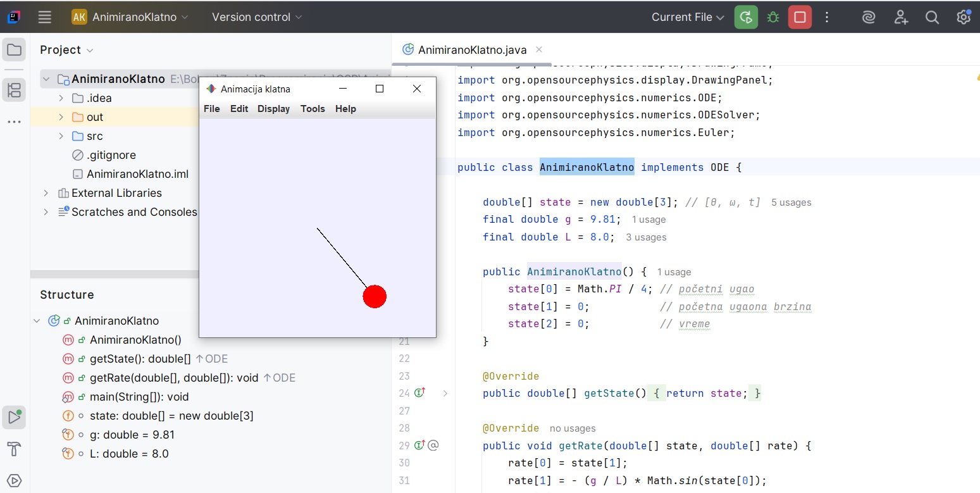
Task: Open the Build hammer tool window
Action: coord(14,449)
